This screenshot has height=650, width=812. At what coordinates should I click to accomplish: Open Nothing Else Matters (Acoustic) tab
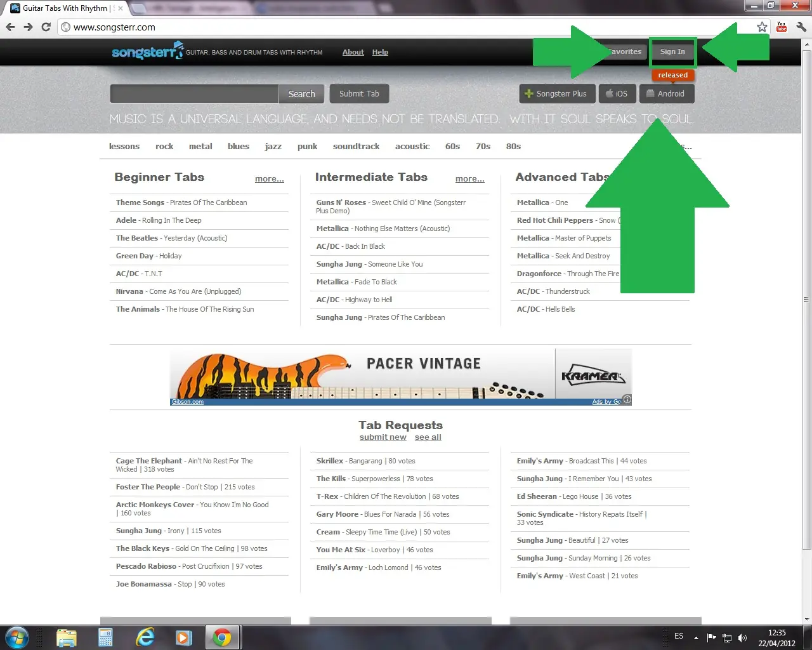click(383, 229)
